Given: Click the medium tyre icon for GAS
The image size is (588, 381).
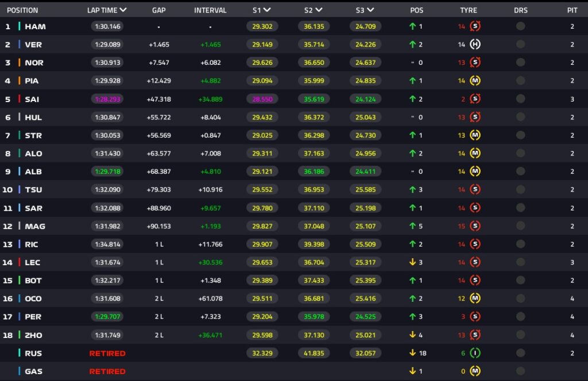Looking at the screenshot, I should 475,371.
